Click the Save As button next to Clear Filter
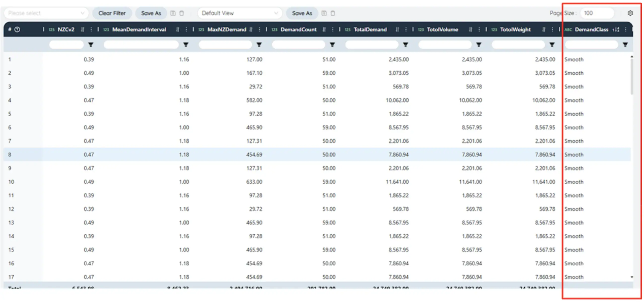The height and width of the screenshot is (303, 644). pos(151,13)
